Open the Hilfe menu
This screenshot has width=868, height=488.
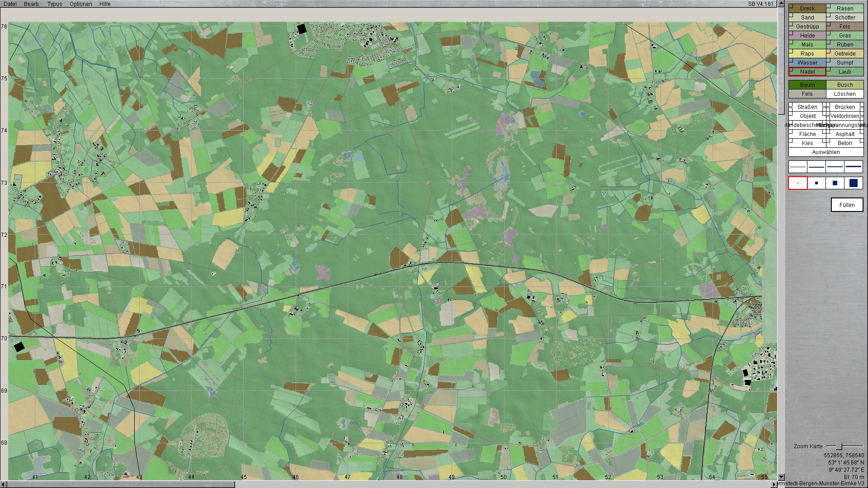105,4
